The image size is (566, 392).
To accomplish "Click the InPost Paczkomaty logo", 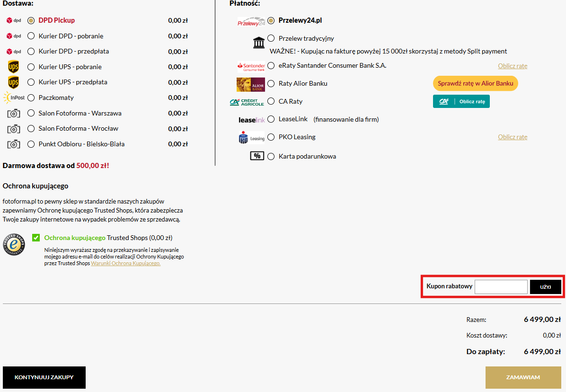I will pos(13,98).
